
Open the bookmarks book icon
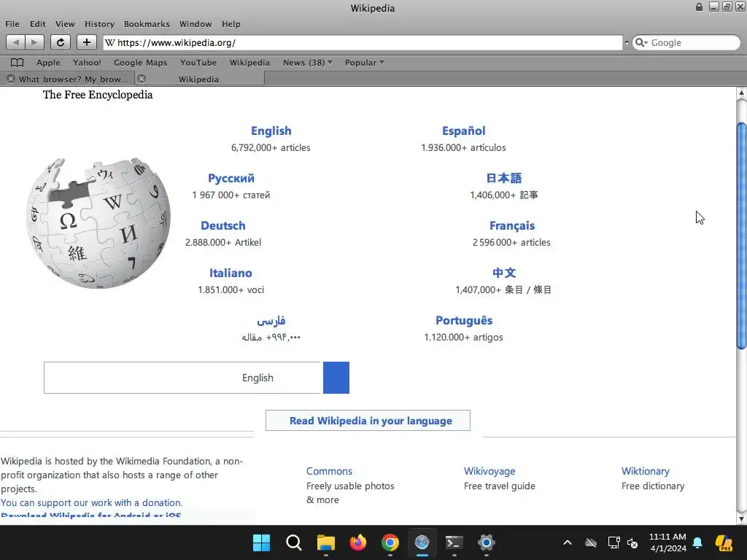18,63
